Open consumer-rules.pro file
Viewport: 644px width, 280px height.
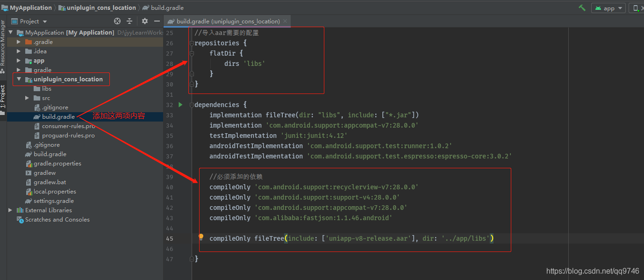[x=64, y=126]
